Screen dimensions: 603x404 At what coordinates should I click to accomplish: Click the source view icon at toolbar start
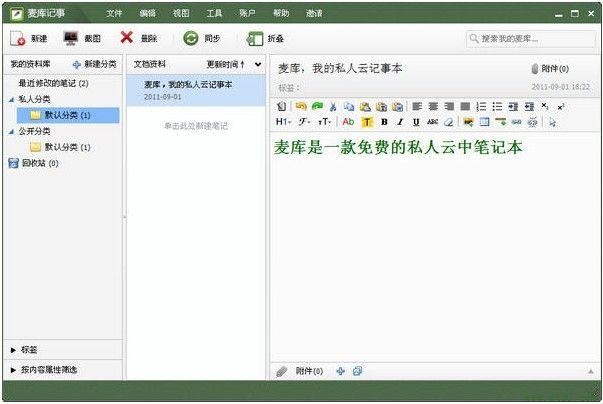[282, 106]
